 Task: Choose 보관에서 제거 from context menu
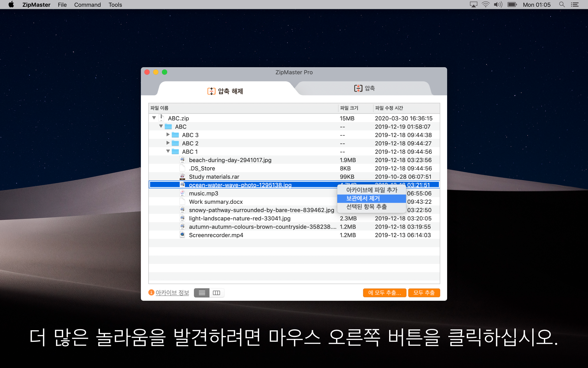372,198
